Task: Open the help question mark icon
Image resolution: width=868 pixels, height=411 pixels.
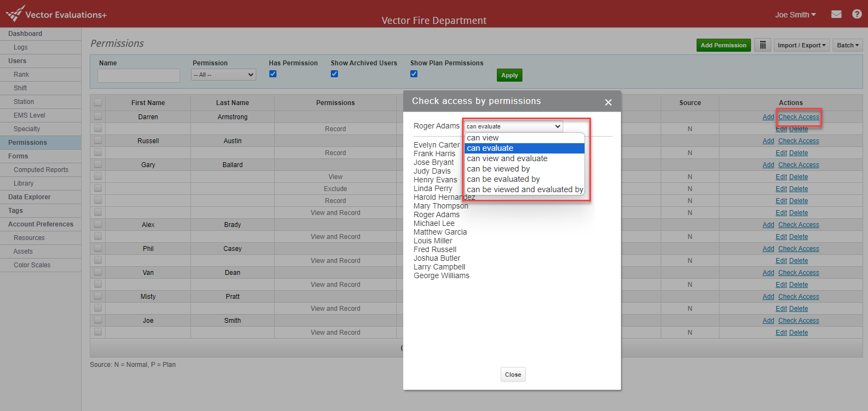Action: pos(857,14)
